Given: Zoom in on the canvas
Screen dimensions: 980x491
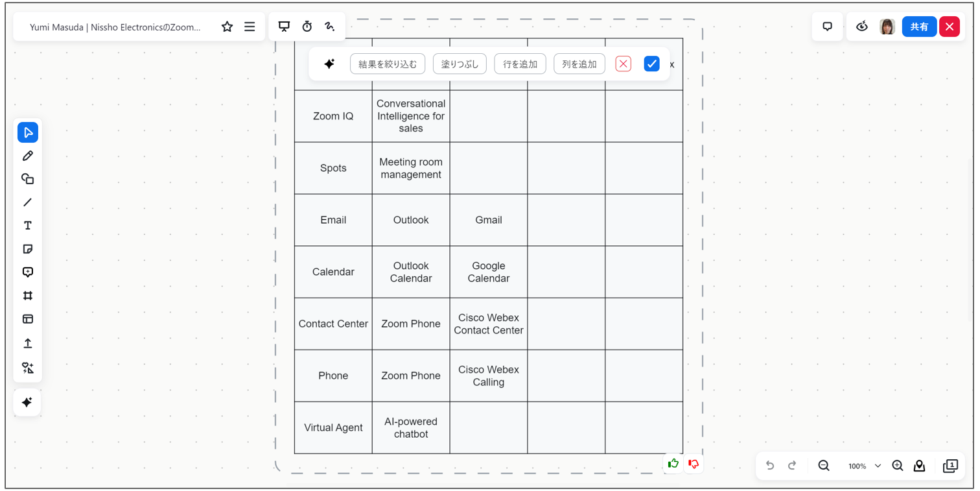Looking at the screenshot, I should [898, 466].
